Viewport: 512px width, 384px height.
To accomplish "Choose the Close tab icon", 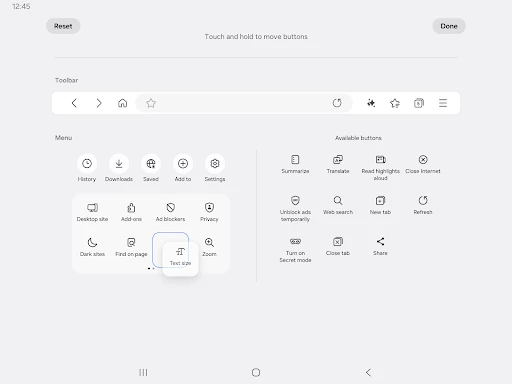I will pyautogui.click(x=338, y=242).
